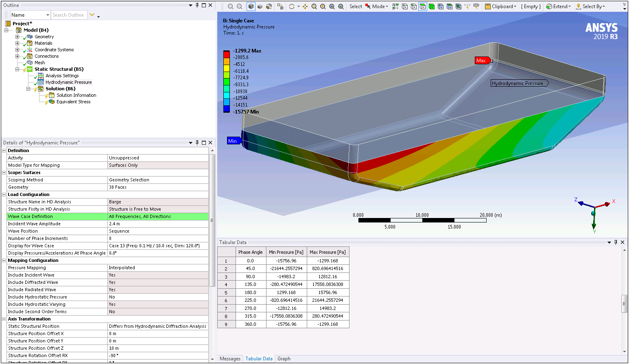
Task: Click the Details panel vertical scrollbar
Action: pos(212,220)
